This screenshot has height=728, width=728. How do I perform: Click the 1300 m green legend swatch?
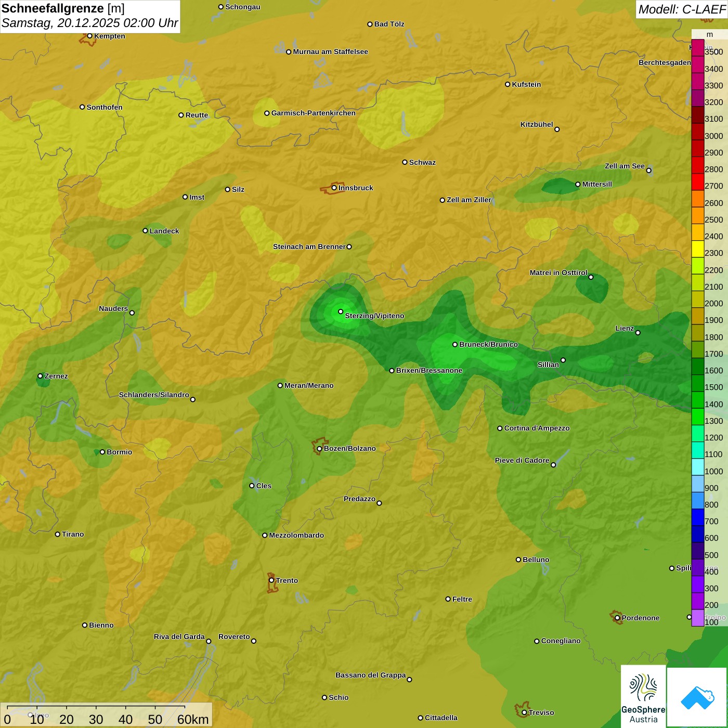pos(698,417)
